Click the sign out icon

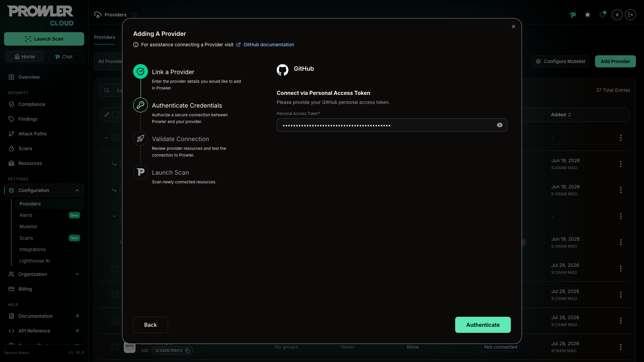tap(631, 15)
